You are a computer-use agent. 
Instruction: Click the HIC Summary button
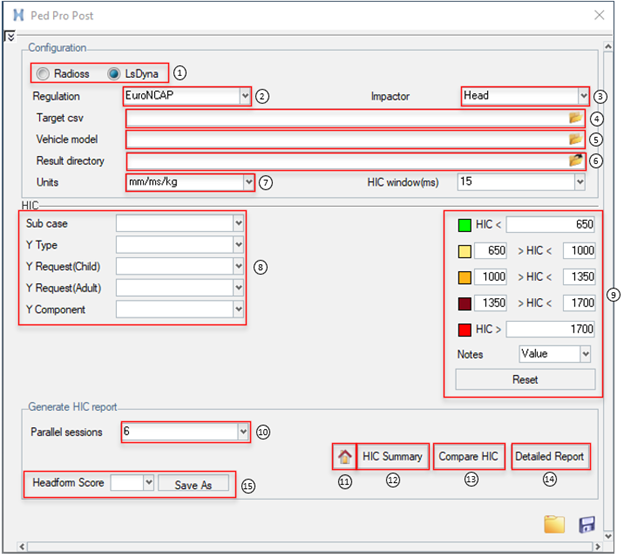[x=393, y=457]
